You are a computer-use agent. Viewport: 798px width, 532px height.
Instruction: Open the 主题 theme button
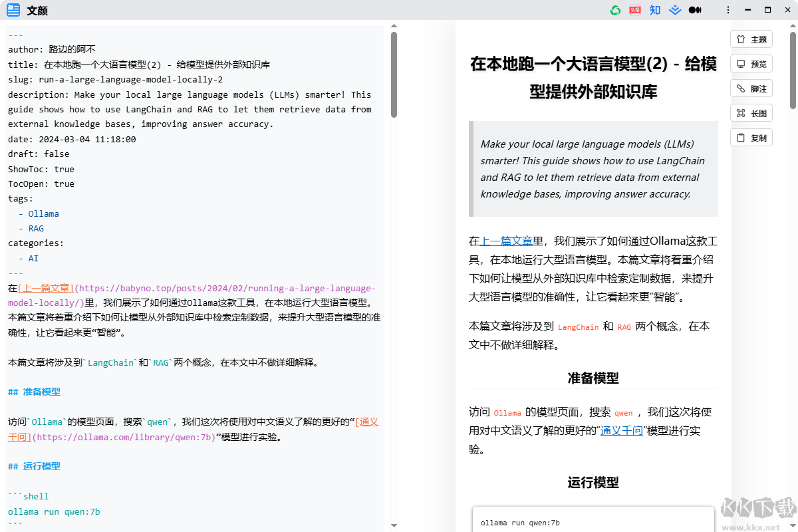click(751, 39)
